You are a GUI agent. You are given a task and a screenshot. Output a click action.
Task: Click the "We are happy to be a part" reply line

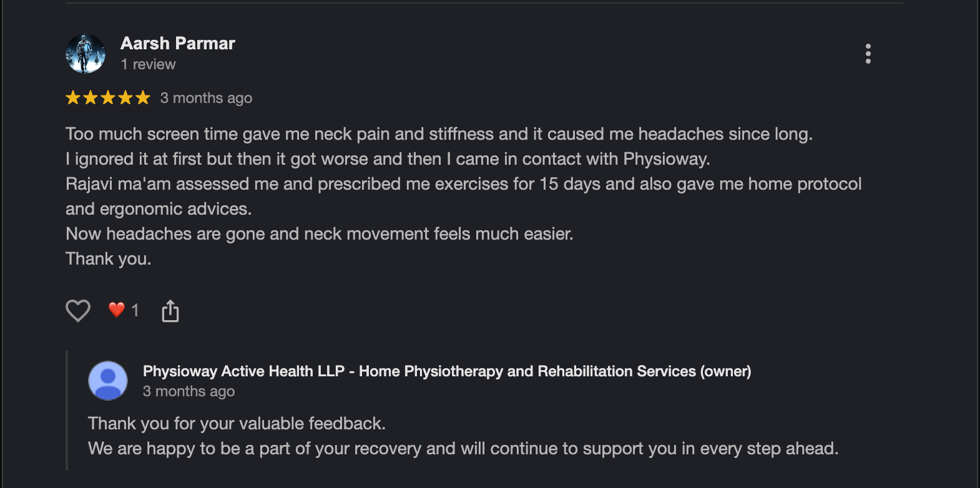click(463, 449)
